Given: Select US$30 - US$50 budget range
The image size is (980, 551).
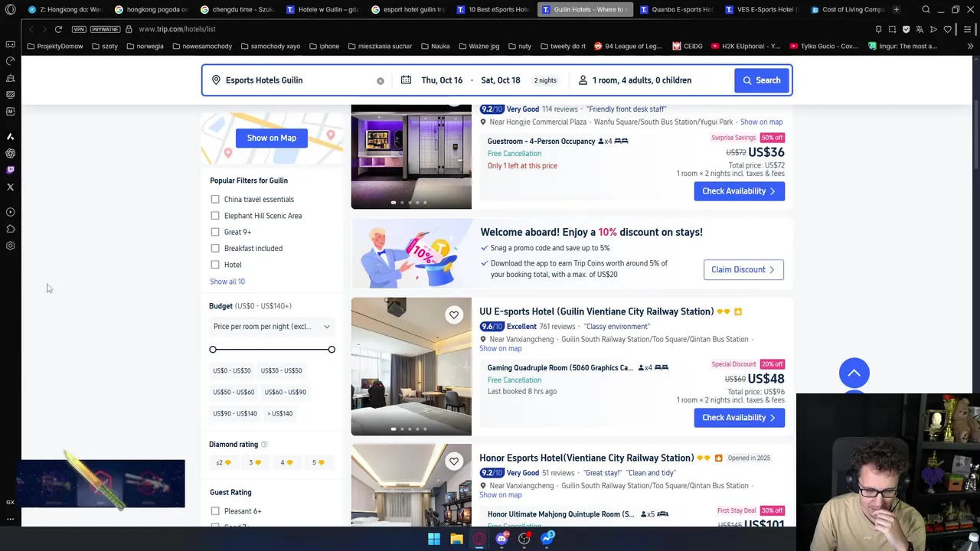Looking at the screenshot, I should [282, 370].
